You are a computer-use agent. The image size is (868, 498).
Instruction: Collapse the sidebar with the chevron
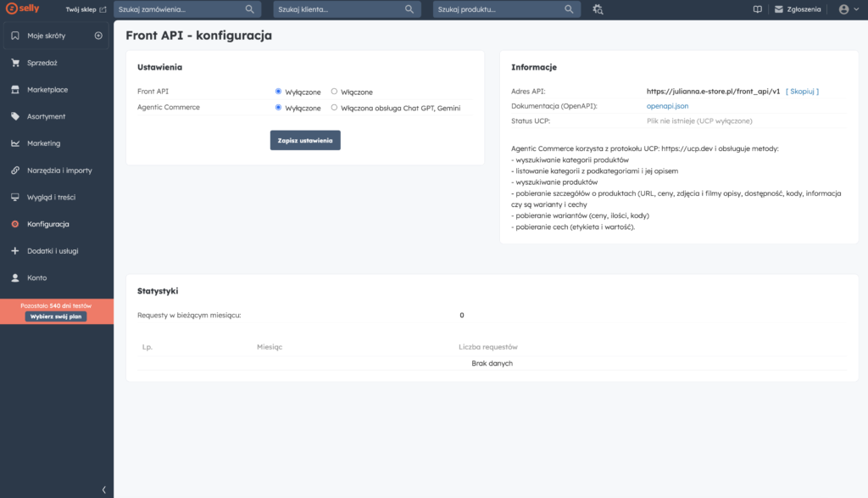coord(104,490)
